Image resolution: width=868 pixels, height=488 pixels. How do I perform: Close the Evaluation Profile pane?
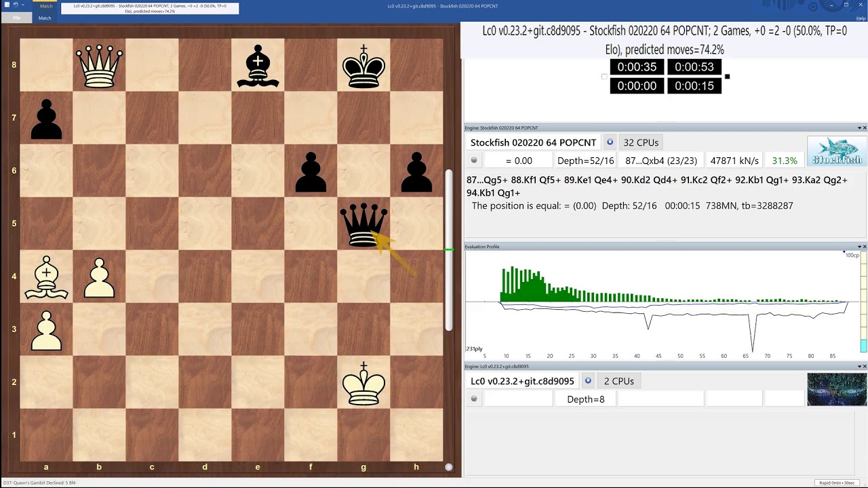[x=864, y=247]
